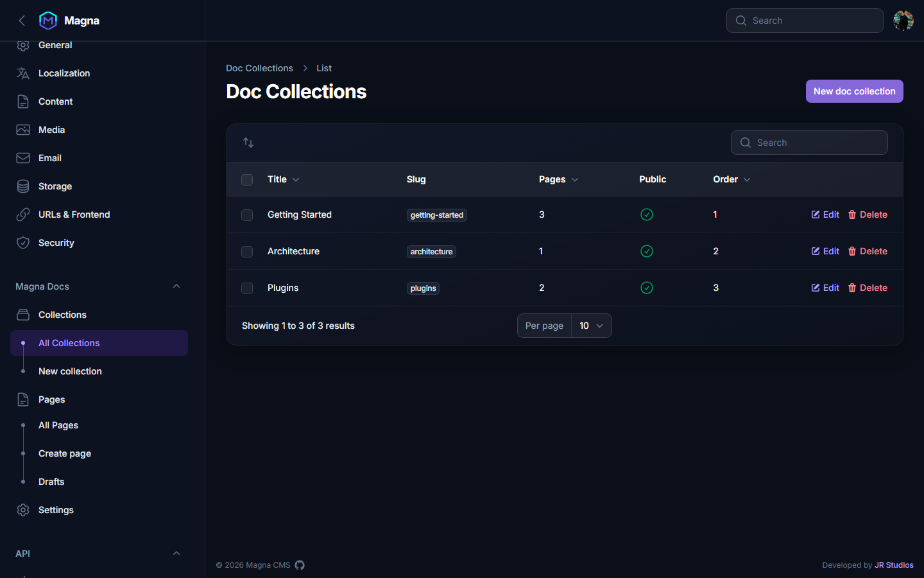Viewport: 924px width, 578px height.
Task: Open Localization settings in sidebar
Action: [99, 73]
